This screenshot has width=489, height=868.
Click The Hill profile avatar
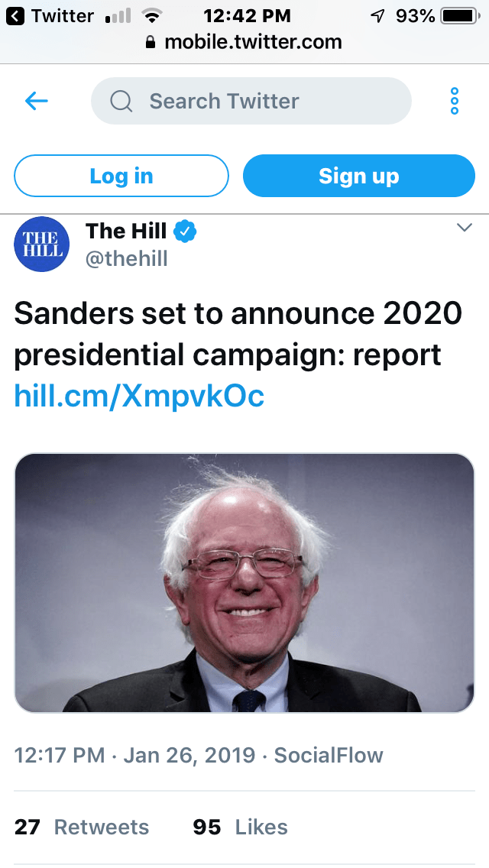(x=42, y=245)
